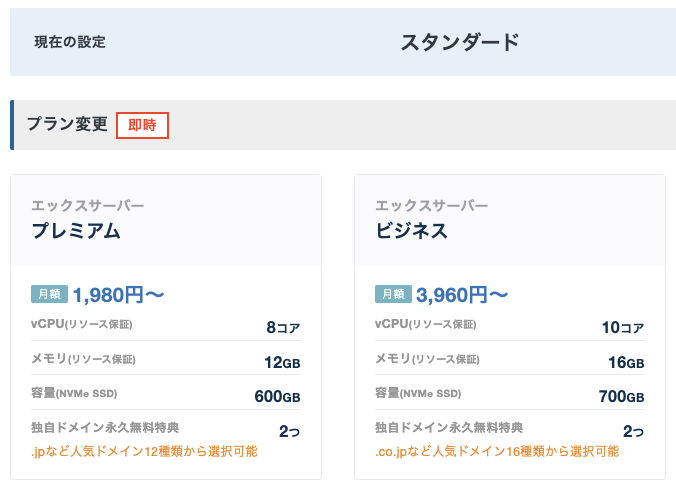Click the red 即時 badge
This screenshot has height=492, width=676.
[x=142, y=125]
